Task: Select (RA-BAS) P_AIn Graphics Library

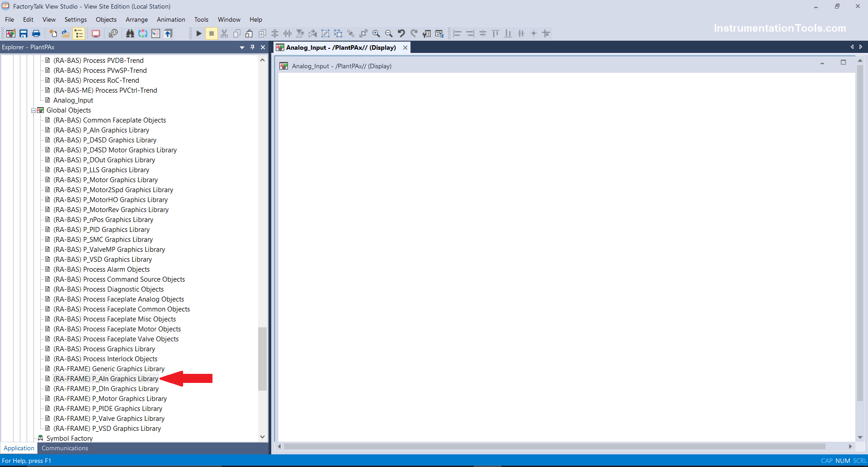Action: [x=101, y=130]
